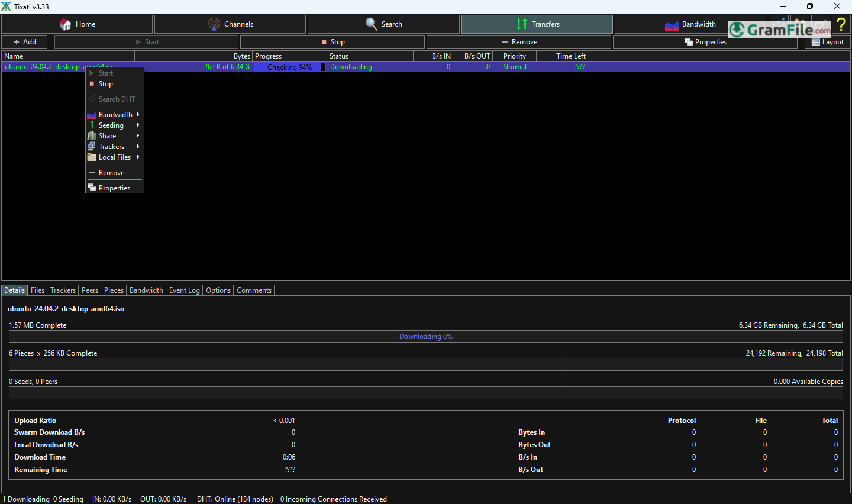Click the toolbar Start play icon

(x=138, y=42)
